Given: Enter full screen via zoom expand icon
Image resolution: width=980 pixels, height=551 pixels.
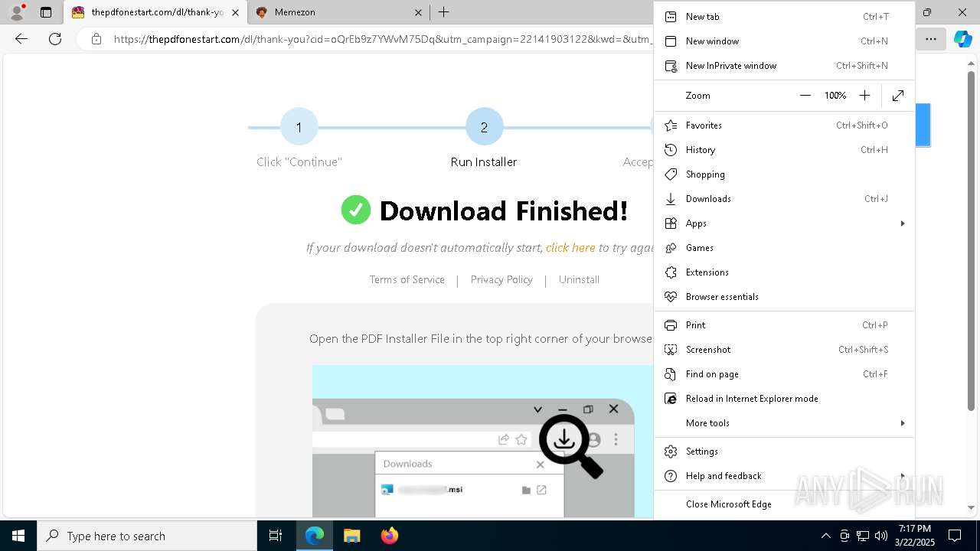Looking at the screenshot, I should coord(898,96).
